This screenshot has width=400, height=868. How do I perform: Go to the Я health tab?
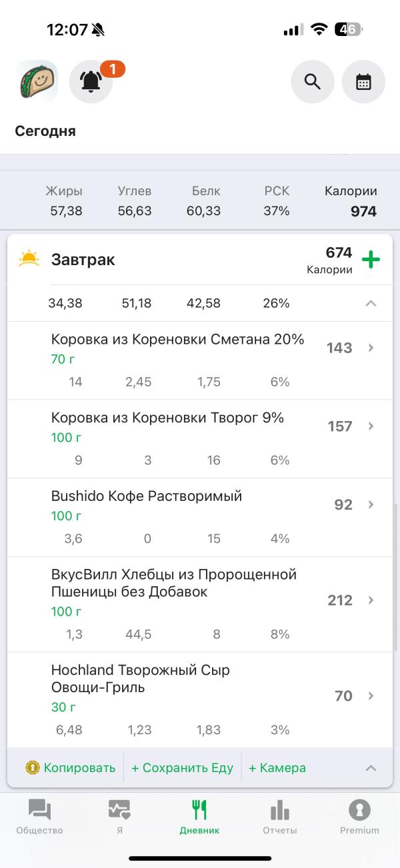coord(119,817)
